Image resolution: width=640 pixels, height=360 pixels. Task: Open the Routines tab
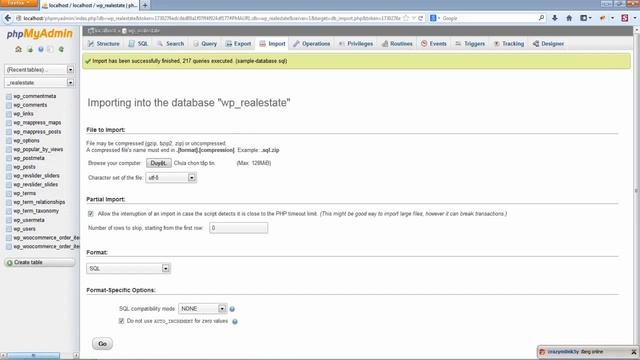(397, 44)
